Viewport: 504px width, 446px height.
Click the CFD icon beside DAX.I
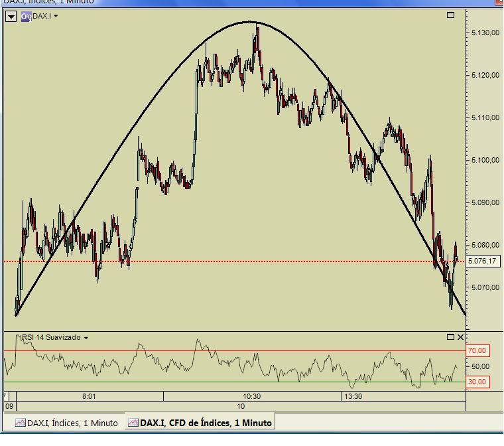click(27, 17)
